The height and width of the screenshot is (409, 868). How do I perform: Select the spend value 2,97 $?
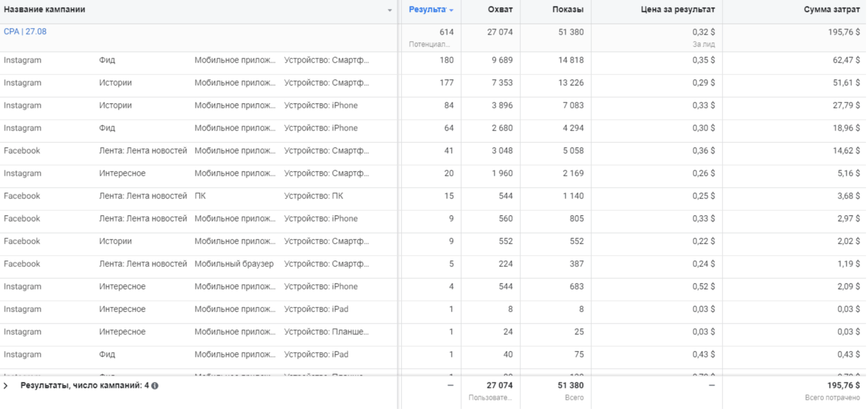coord(849,218)
